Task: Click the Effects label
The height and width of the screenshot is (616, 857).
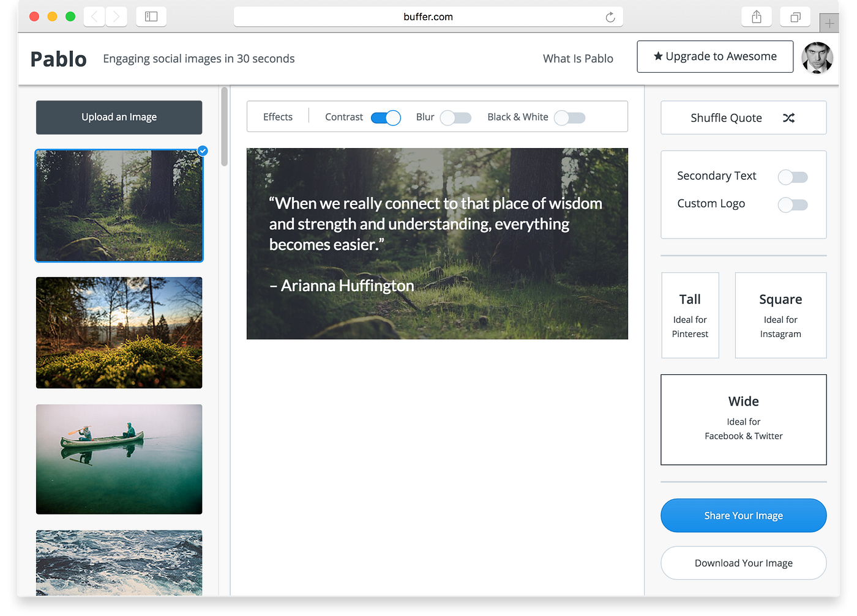Action: [278, 117]
